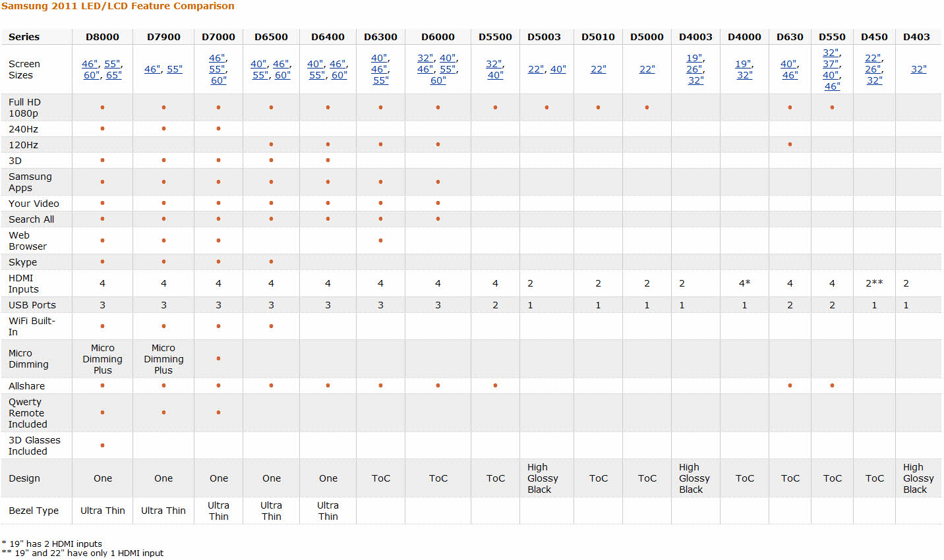Image resolution: width=944 pixels, height=560 pixels.
Task: Select the 'Samsung Apps' row label
Action: click(x=30, y=182)
